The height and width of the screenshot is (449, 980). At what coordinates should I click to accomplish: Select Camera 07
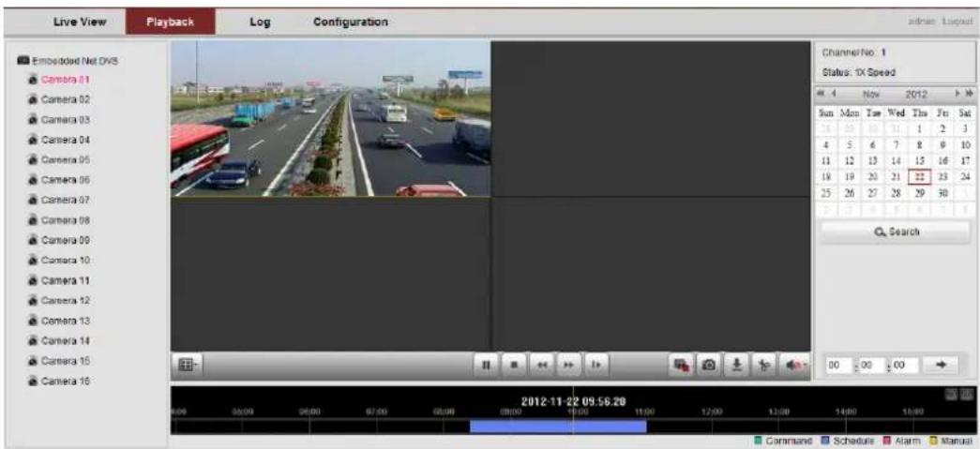(60, 201)
